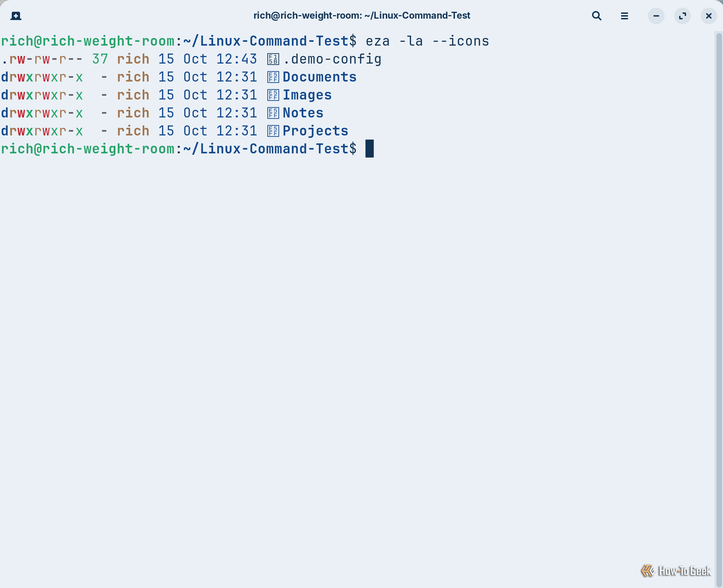This screenshot has height=588, width=723.
Task: Maximize the terminal window
Action: click(x=682, y=16)
